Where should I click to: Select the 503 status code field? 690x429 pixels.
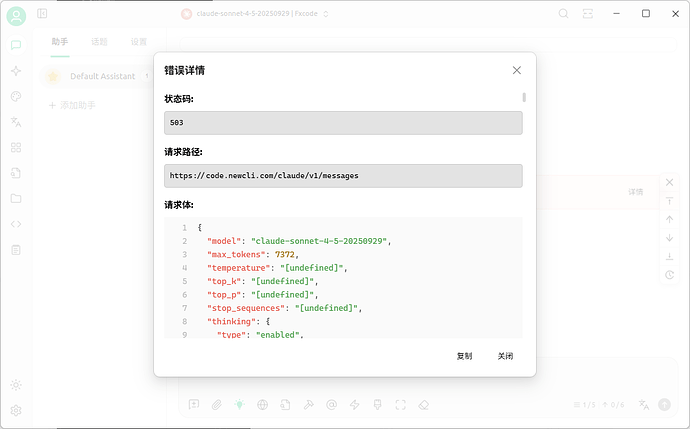343,123
